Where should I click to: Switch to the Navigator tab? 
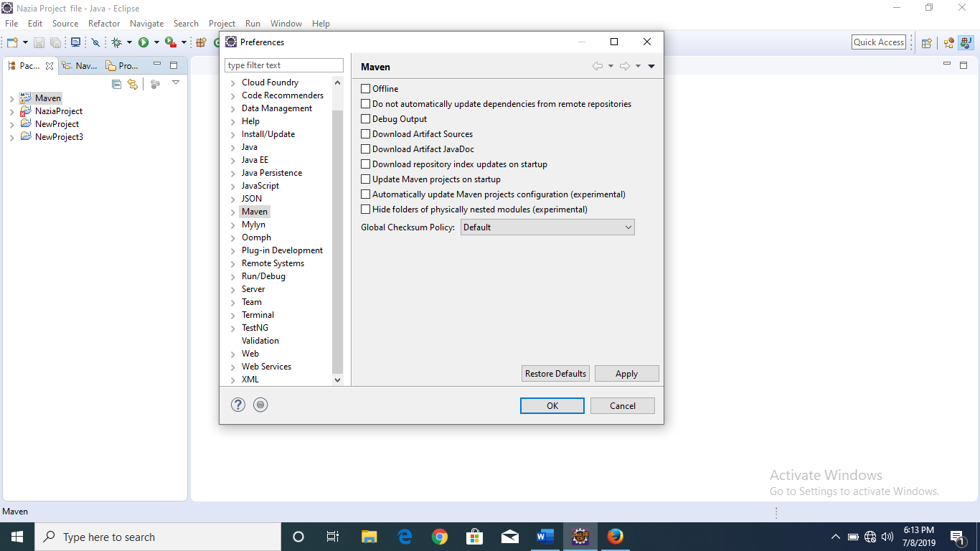(80, 65)
